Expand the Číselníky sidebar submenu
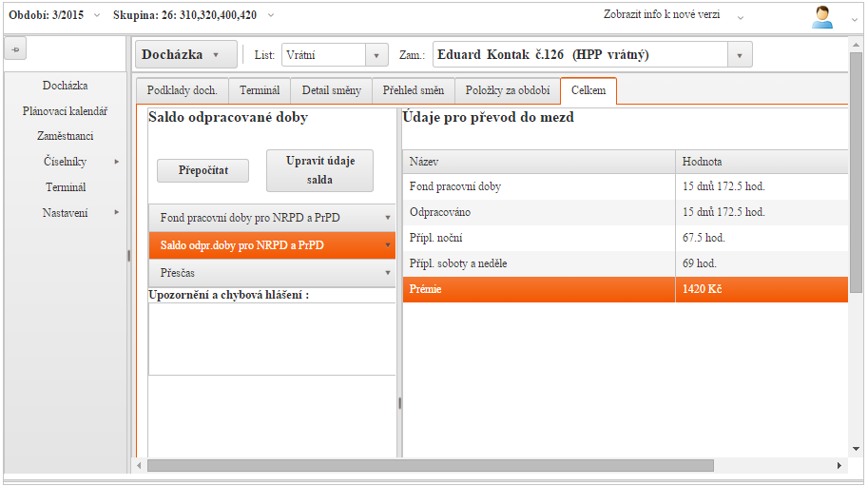The image size is (868, 486). [x=65, y=162]
